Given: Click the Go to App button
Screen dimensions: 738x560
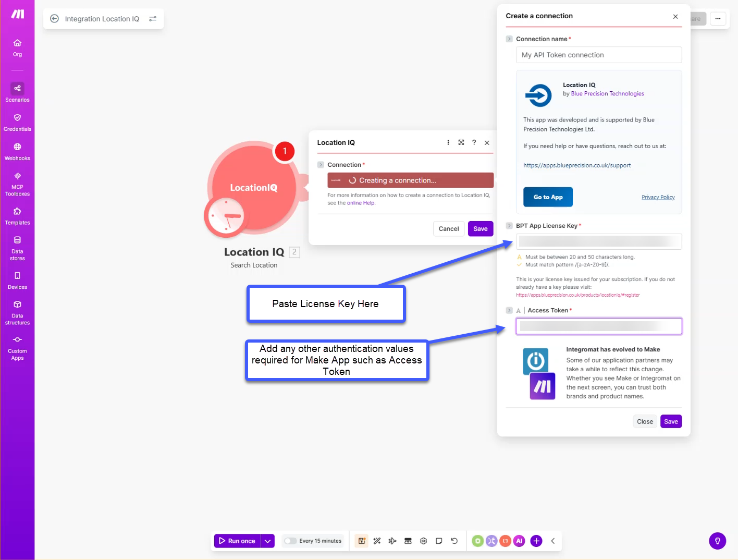Looking at the screenshot, I should [548, 197].
